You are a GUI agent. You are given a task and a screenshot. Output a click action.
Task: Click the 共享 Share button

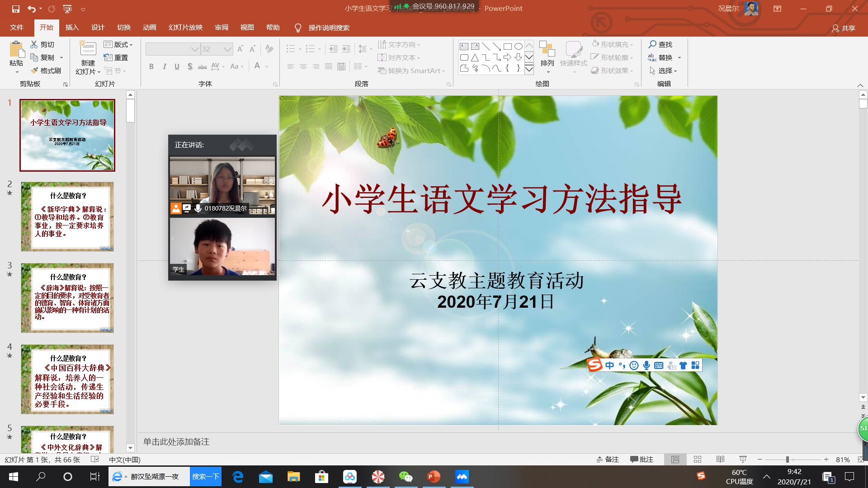(x=844, y=28)
